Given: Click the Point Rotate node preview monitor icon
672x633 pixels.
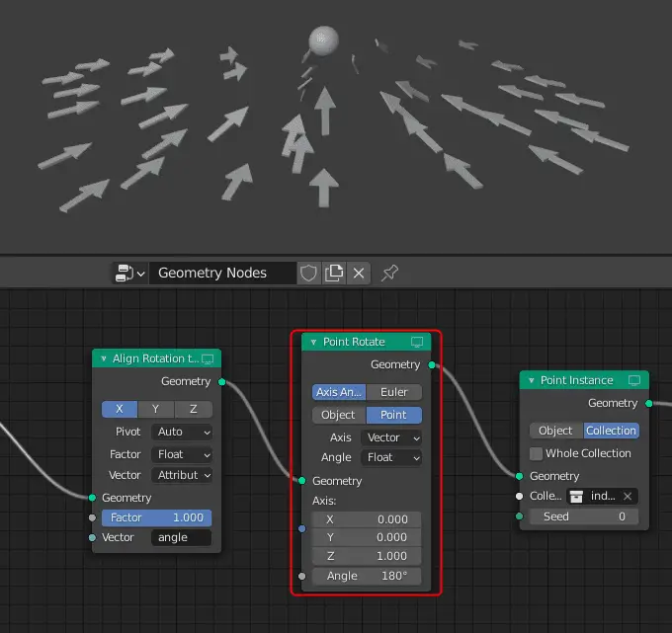Looking at the screenshot, I should tap(417, 342).
